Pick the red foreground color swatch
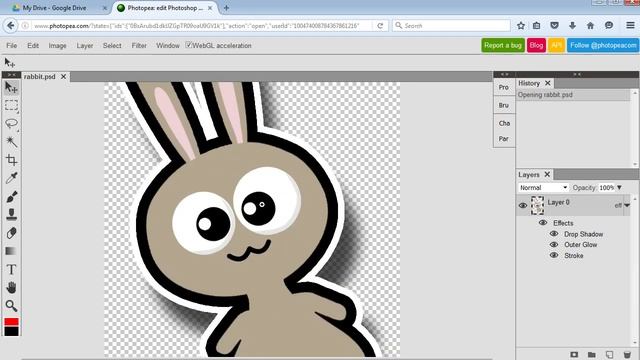640x360 pixels. [11, 322]
